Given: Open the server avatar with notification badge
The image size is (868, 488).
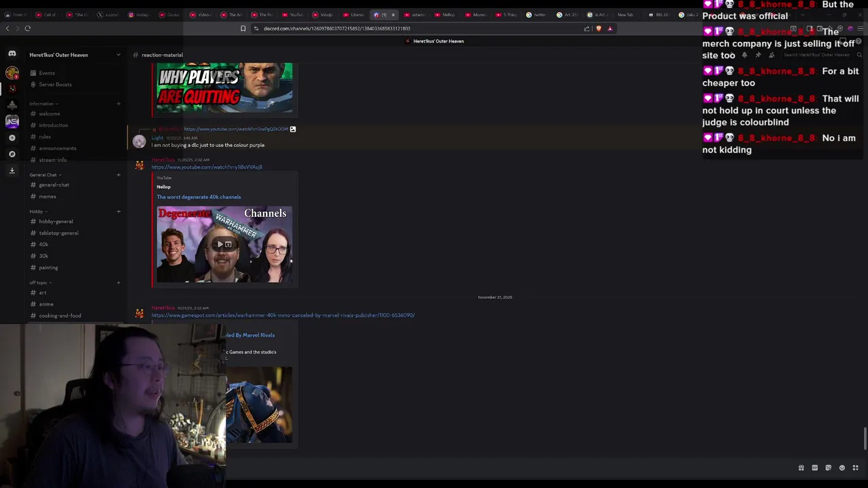Looking at the screenshot, I should tap(12, 73).
